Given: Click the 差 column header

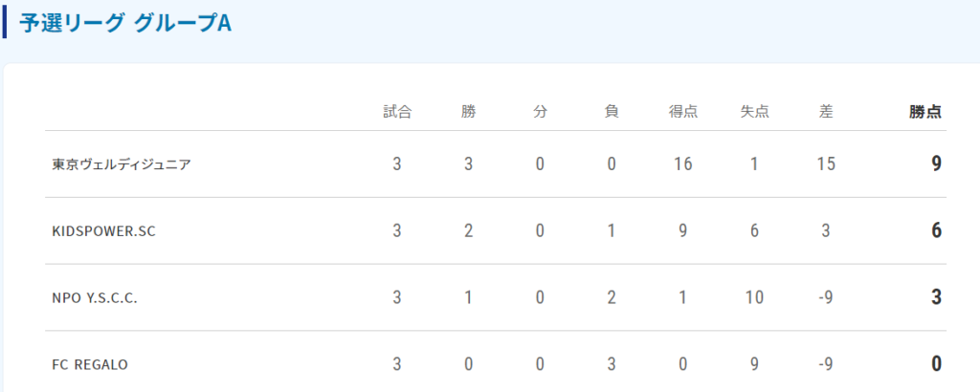Looking at the screenshot, I should pos(826,112).
